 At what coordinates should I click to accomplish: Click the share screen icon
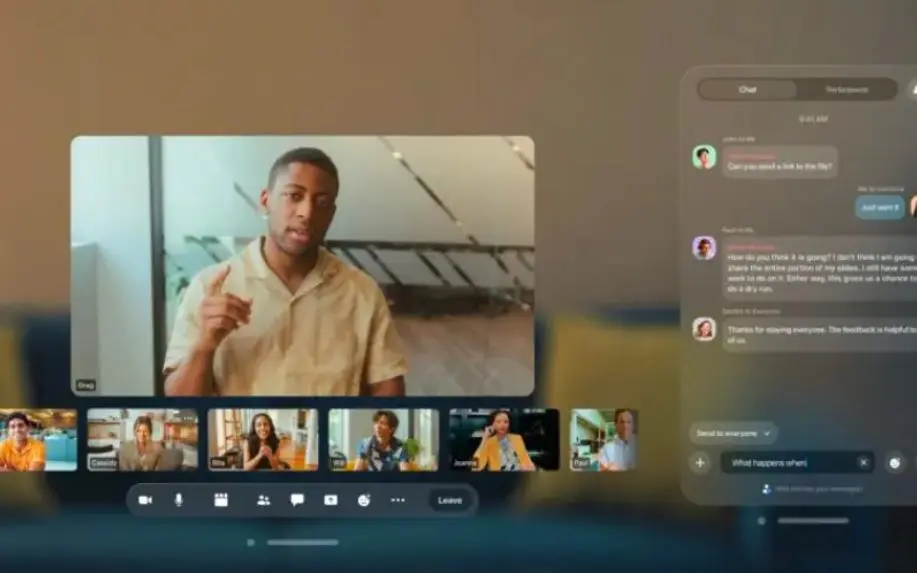pos(331,500)
